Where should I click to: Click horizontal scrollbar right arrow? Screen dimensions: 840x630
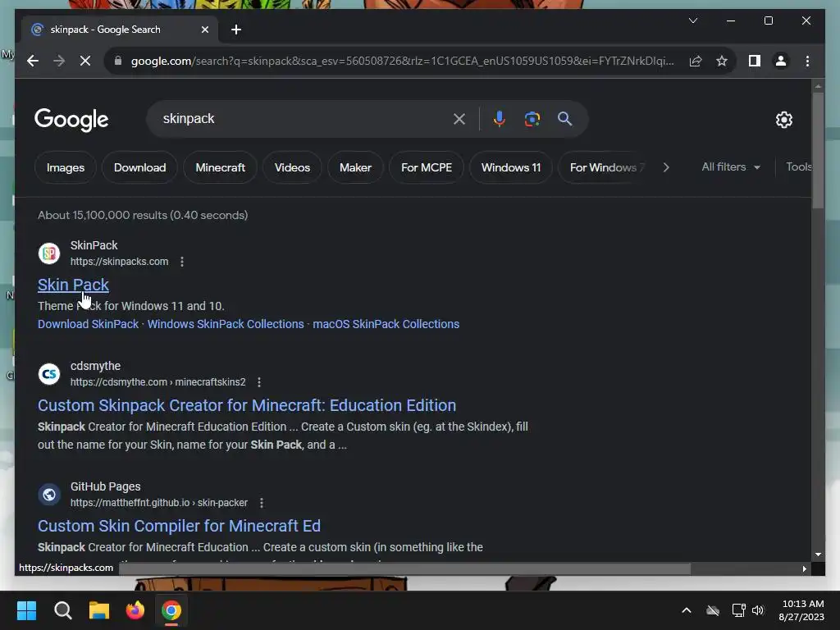[x=804, y=569]
